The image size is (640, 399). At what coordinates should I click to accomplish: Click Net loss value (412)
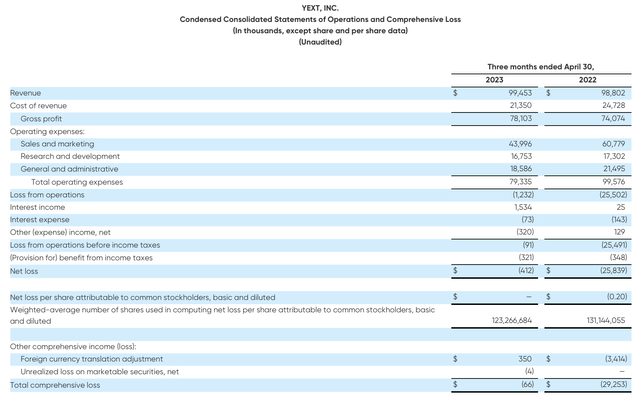(x=526, y=270)
